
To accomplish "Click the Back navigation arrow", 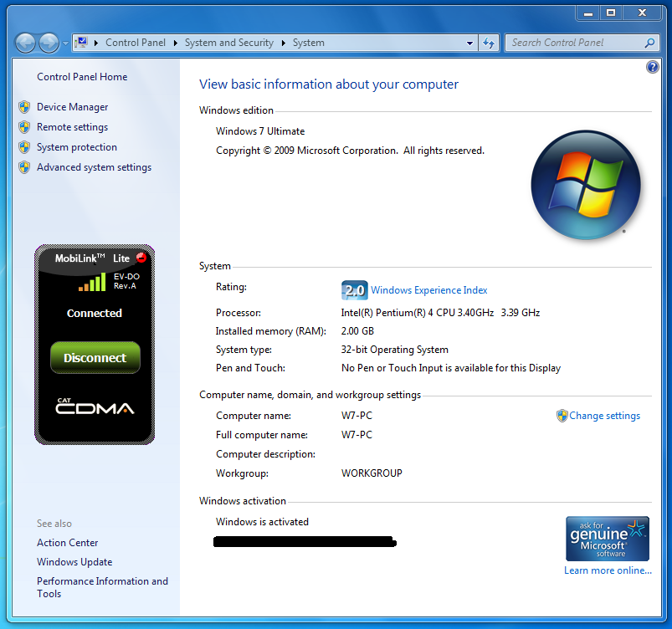I will click(x=25, y=43).
